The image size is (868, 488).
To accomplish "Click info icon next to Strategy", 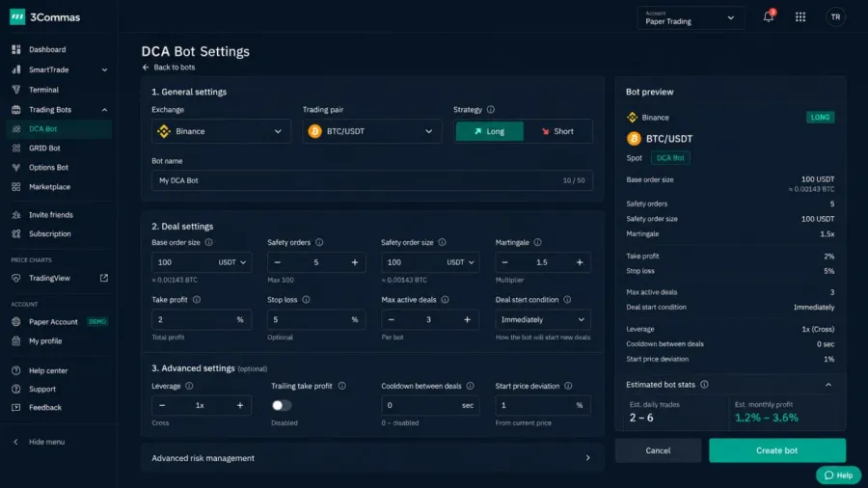I will pyautogui.click(x=491, y=110).
